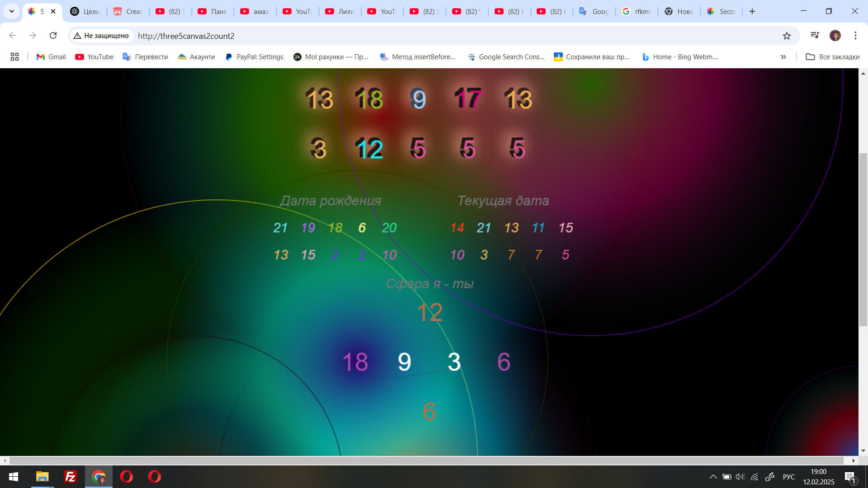Open the Home - Bing Webmaster bookmark

point(679,56)
